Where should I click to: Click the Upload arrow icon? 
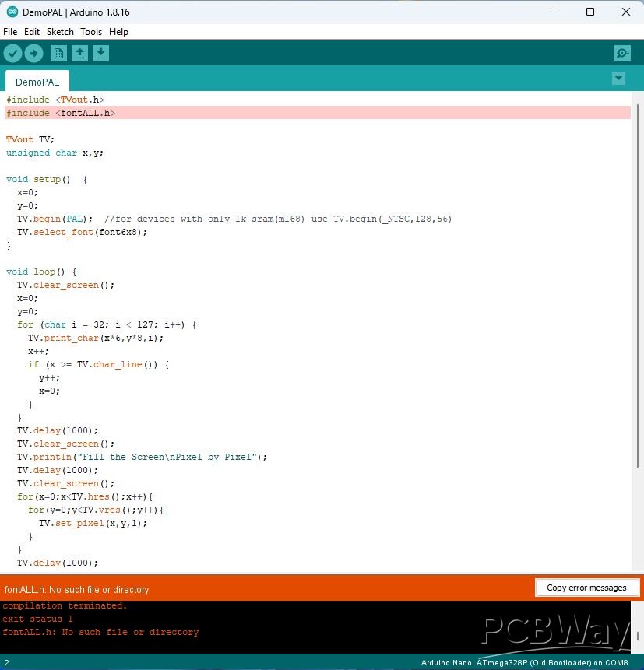[33, 53]
